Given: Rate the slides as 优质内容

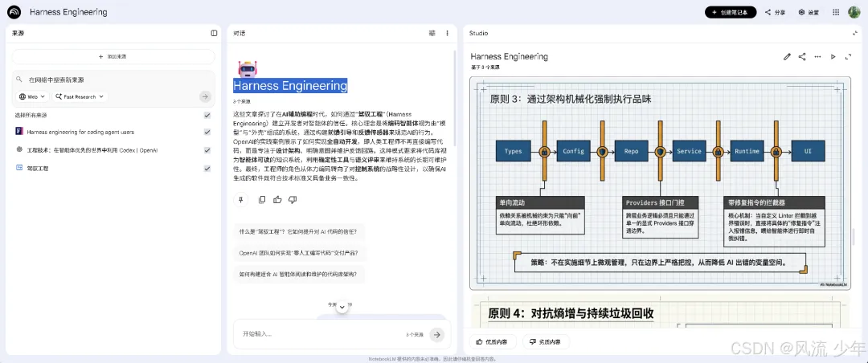Looking at the screenshot, I should [x=493, y=342].
